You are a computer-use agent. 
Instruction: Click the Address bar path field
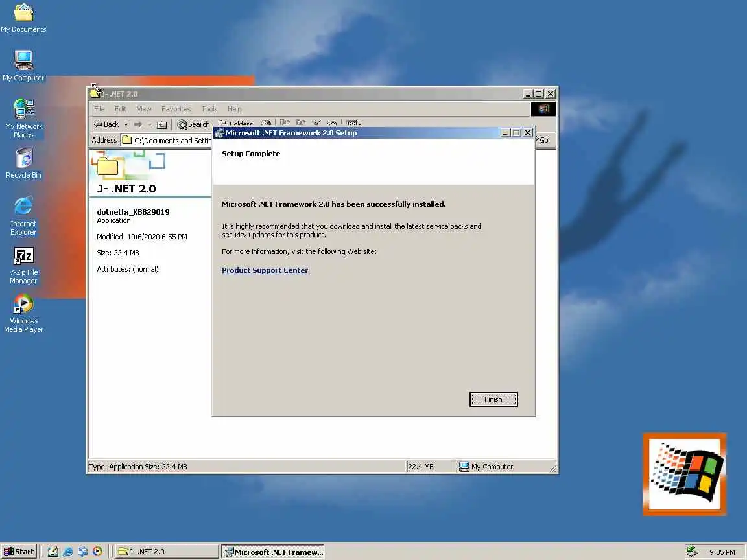[166, 141]
